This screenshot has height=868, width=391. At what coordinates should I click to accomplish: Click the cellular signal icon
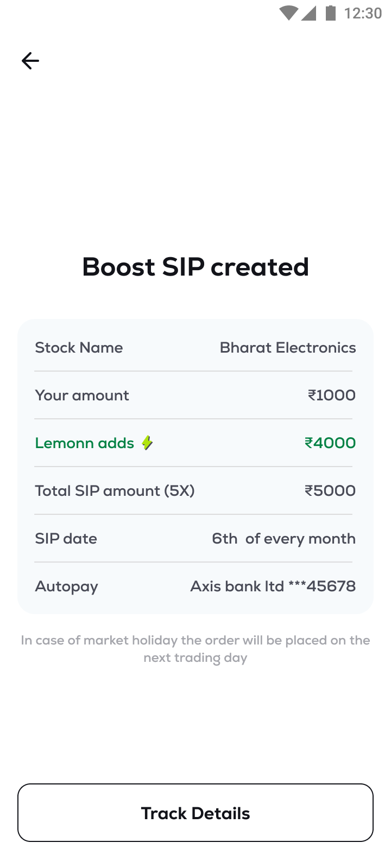pyautogui.click(x=309, y=13)
